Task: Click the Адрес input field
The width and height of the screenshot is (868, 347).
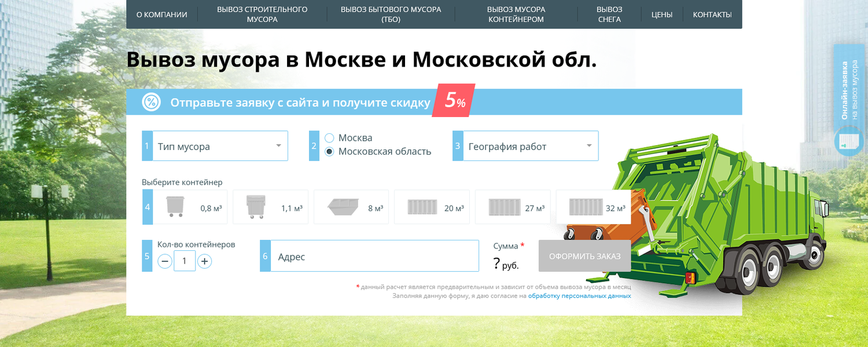Action: coord(374,256)
